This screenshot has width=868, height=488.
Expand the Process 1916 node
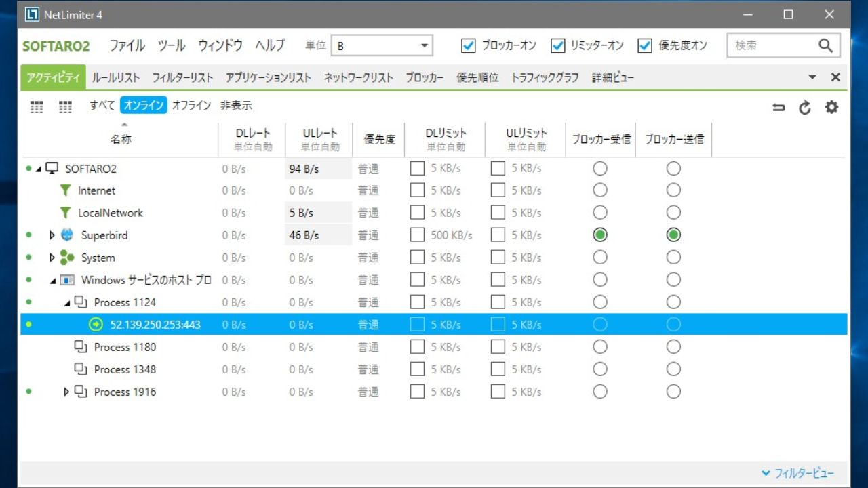(66, 392)
